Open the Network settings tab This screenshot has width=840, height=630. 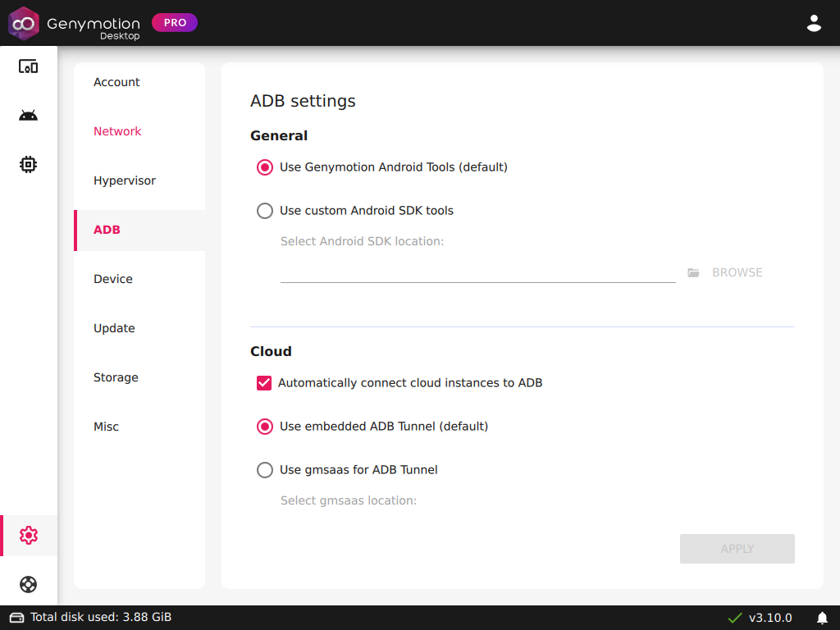click(139, 131)
